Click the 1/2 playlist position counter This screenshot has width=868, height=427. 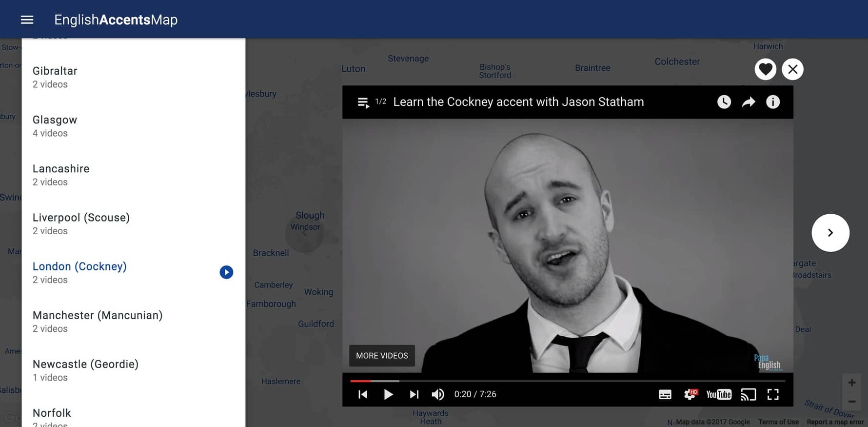click(381, 102)
